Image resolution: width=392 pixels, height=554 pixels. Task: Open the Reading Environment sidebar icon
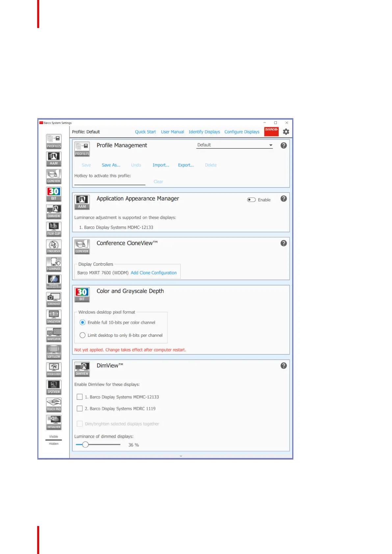coord(54,282)
